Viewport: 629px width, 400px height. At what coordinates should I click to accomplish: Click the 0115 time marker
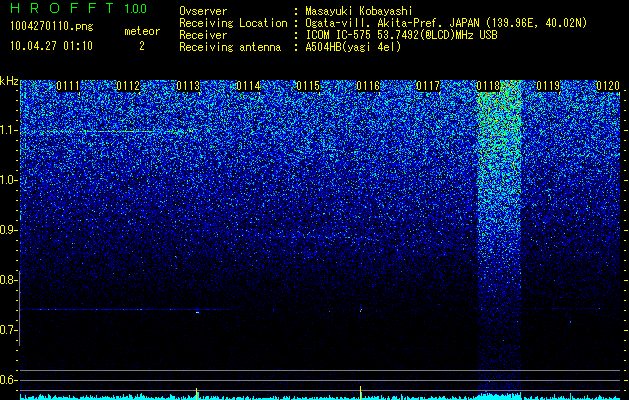click(x=308, y=86)
